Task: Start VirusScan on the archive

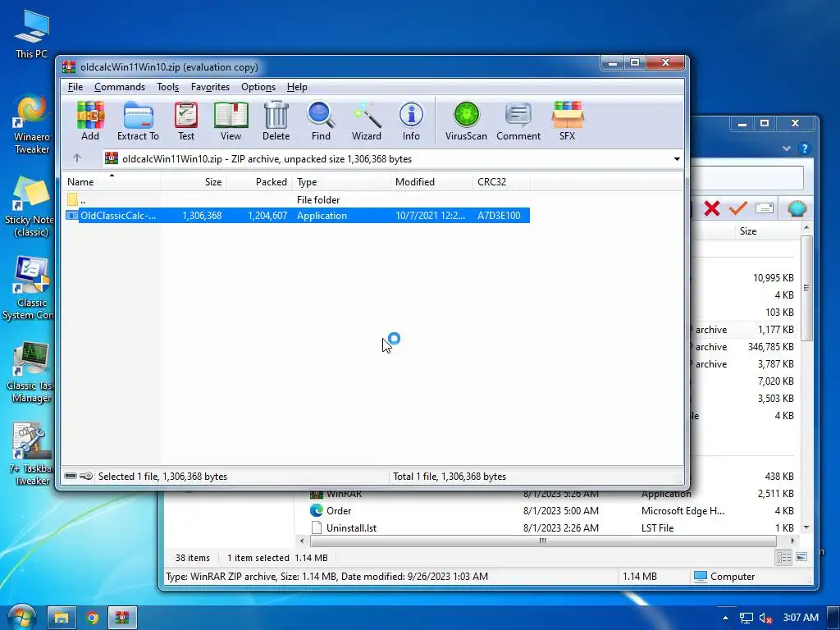Action: pyautogui.click(x=466, y=121)
